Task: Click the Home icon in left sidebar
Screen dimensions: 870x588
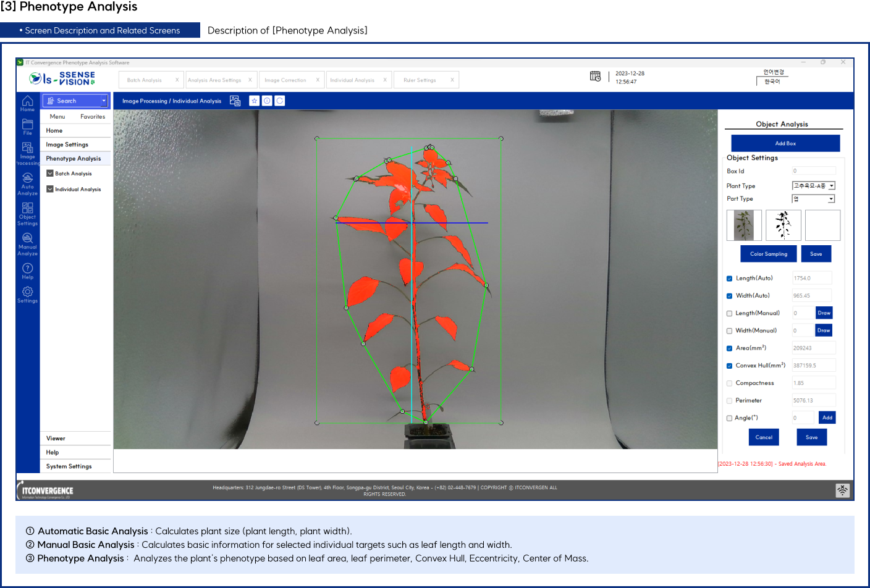Action: (27, 101)
